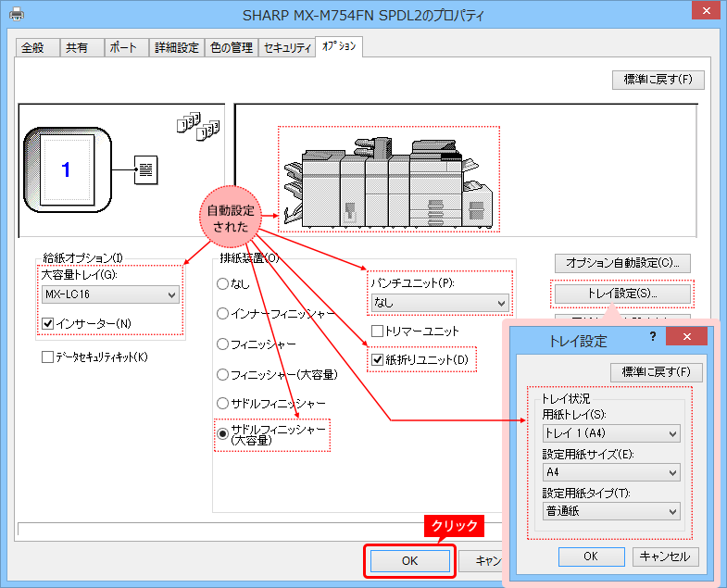Expand the パンチユニット dropdown

click(x=439, y=303)
